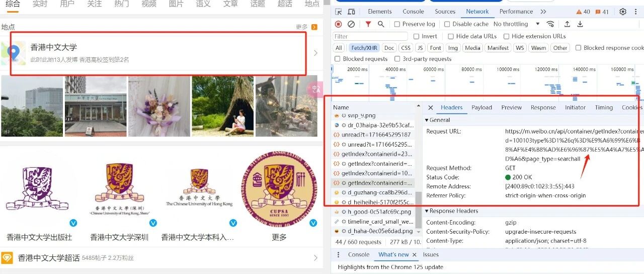Open the Payload tab

pyautogui.click(x=481, y=107)
